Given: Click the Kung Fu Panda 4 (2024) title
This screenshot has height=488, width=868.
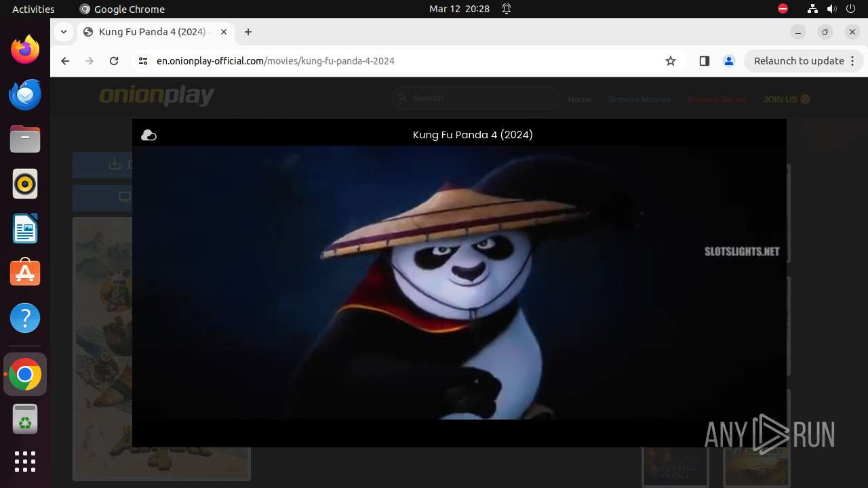Looking at the screenshot, I should [x=473, y=135].
